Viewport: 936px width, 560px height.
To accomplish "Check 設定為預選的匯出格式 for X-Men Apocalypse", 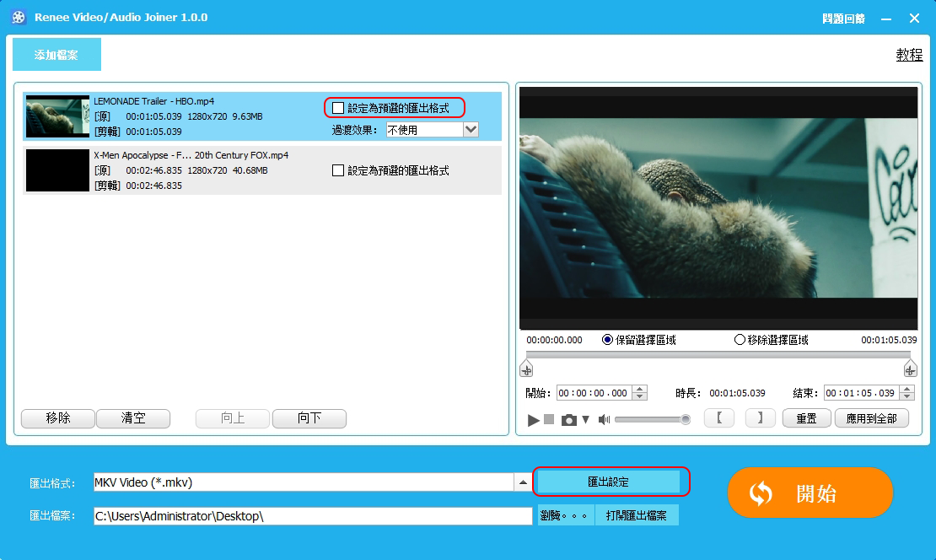I will pos(338,170).
